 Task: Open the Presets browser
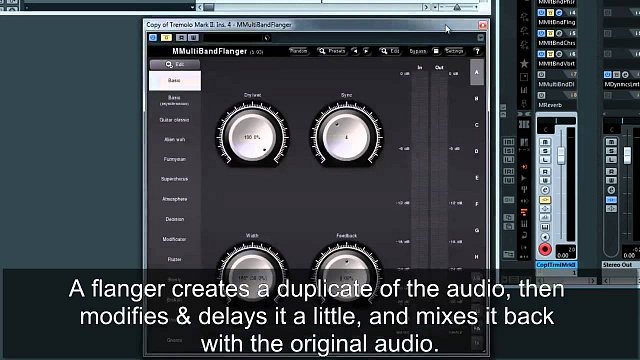[332, 51]
